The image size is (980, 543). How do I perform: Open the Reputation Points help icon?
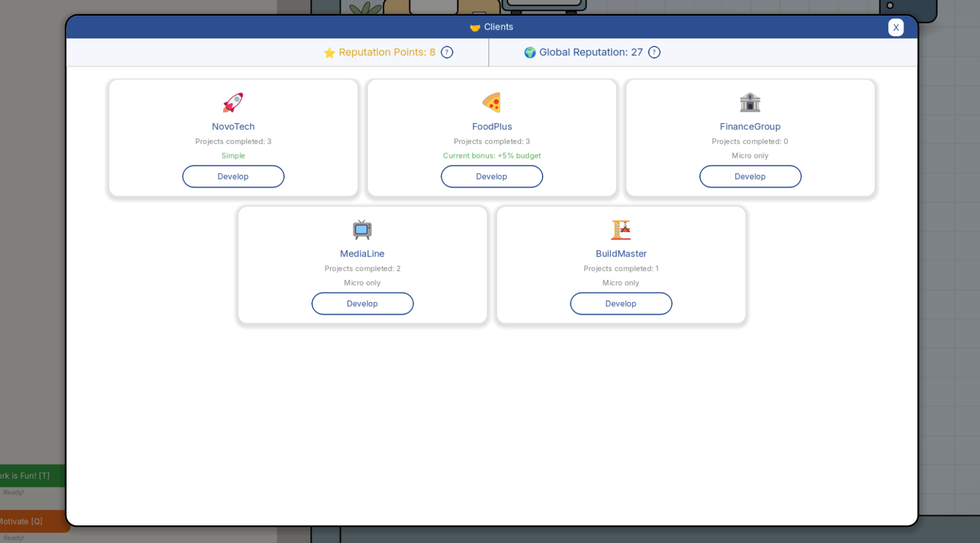(x=447, y=52)
